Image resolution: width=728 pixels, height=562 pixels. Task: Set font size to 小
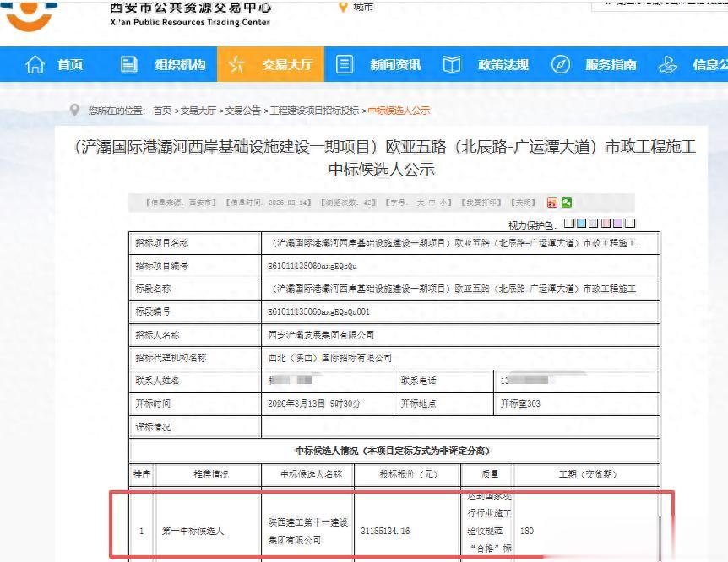(x=443, y=203)
